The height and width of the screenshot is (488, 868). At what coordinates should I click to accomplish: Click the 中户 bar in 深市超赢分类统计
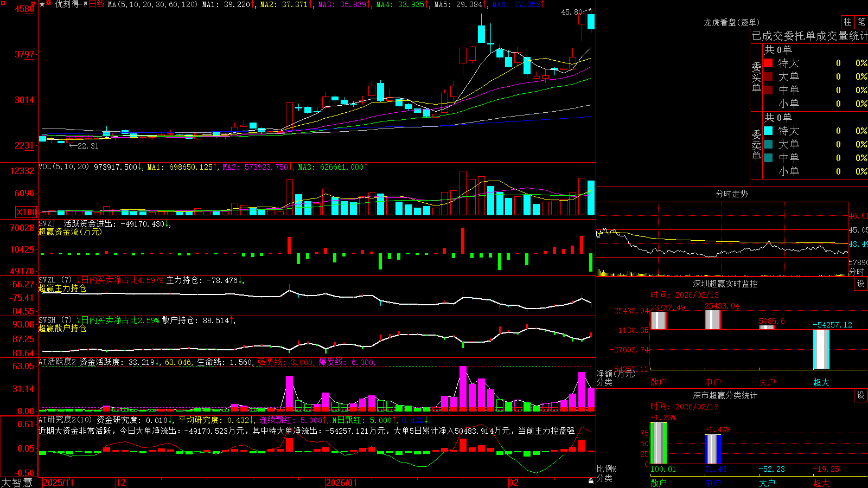click(713, 449)
